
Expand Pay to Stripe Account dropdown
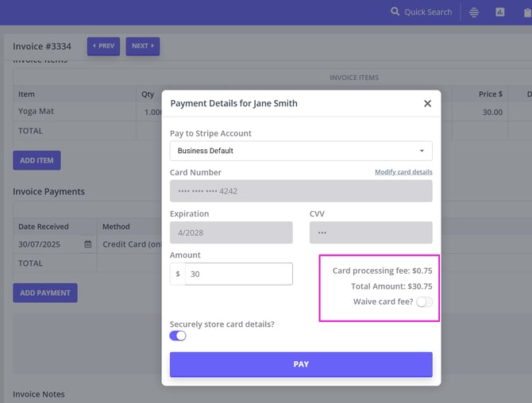coord(301,151)
